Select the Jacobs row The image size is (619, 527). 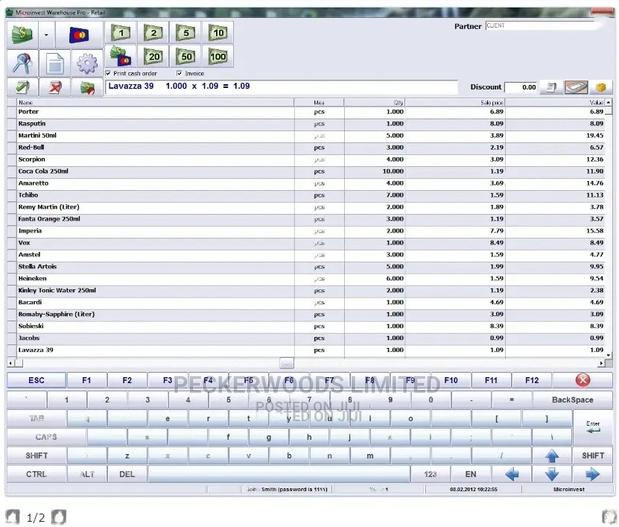pos(310,338)
